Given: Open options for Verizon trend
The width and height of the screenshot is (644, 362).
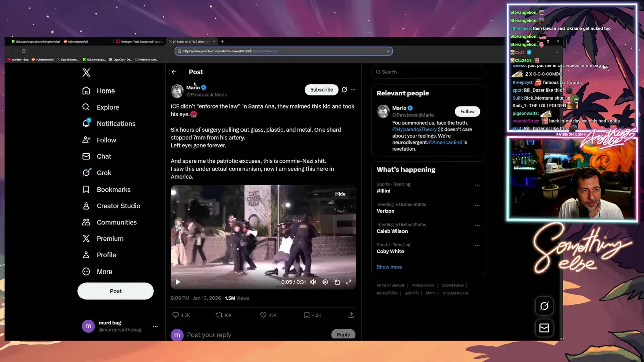Looking at the screenshot, I should pyautogui.click(x=477, y=205).
